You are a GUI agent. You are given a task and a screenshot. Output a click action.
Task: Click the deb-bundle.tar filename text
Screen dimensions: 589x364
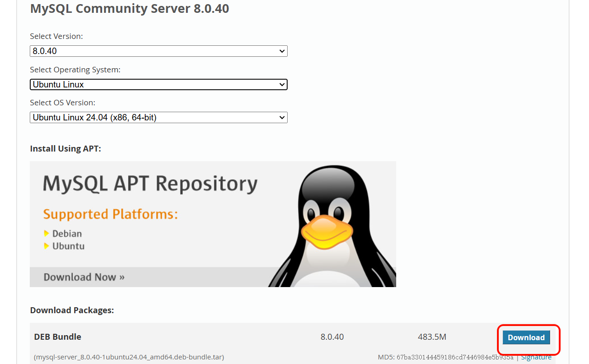click(129, 357)
